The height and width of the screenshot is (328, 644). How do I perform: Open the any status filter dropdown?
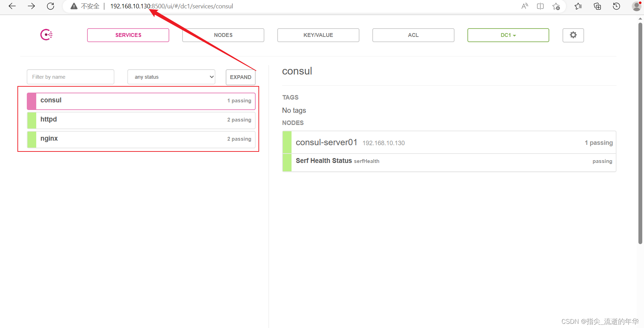pos(171,77)
